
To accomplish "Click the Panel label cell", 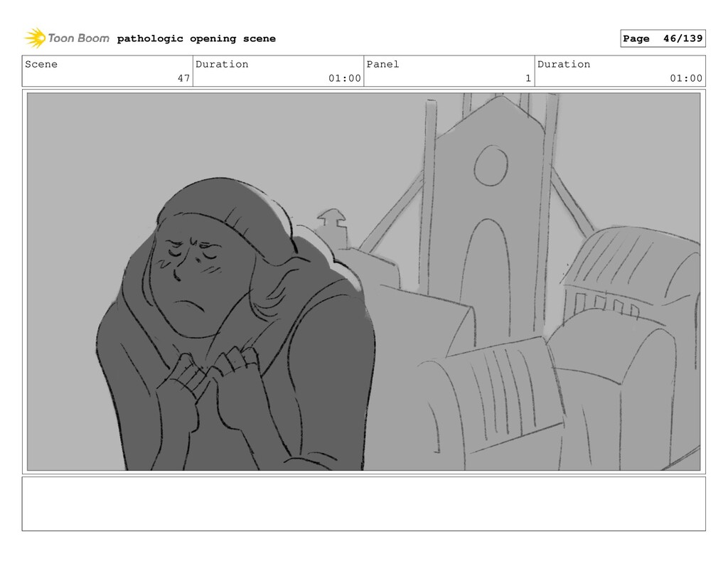I will (x=449, y=71).
